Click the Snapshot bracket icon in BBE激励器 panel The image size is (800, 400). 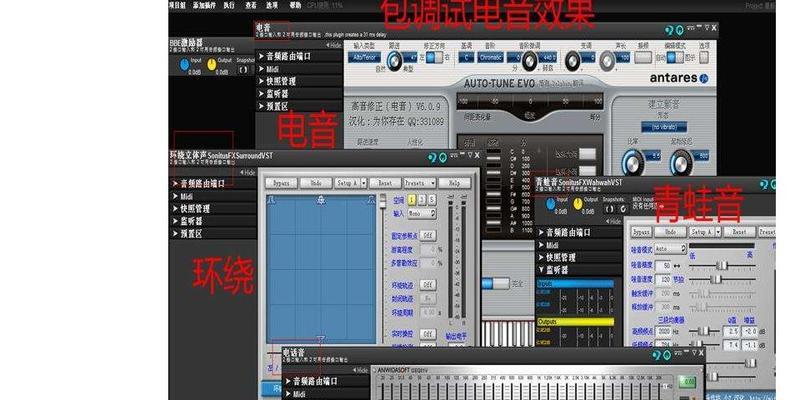pos(244,69)
